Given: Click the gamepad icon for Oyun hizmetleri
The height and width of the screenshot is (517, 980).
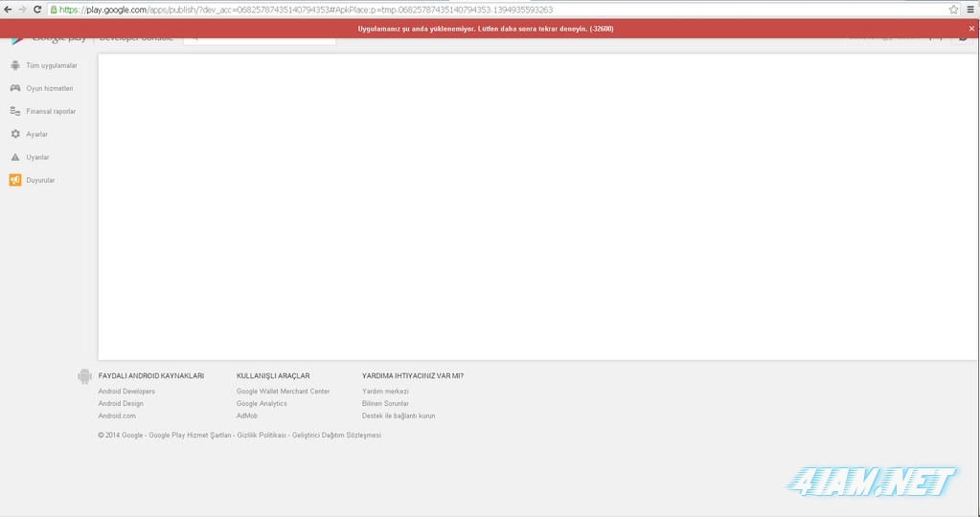Looking at the screenshot, I should [15, 88].
